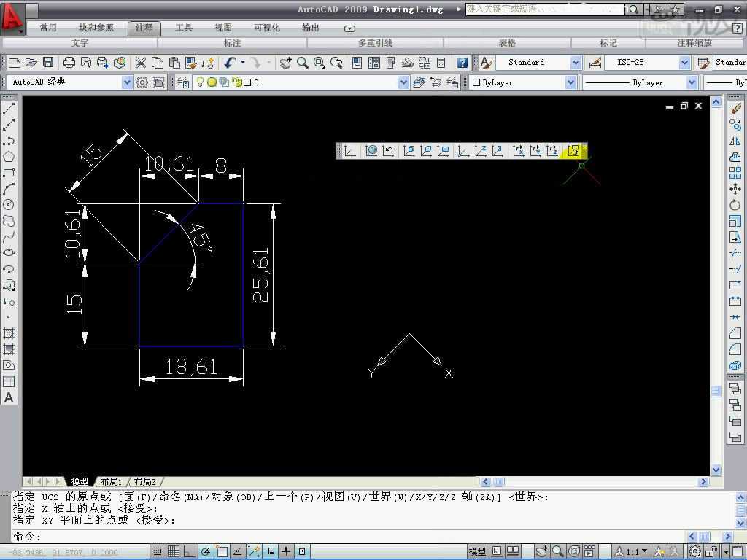
Task: Open the 布局1 layout tab
Action: point(112,481)
